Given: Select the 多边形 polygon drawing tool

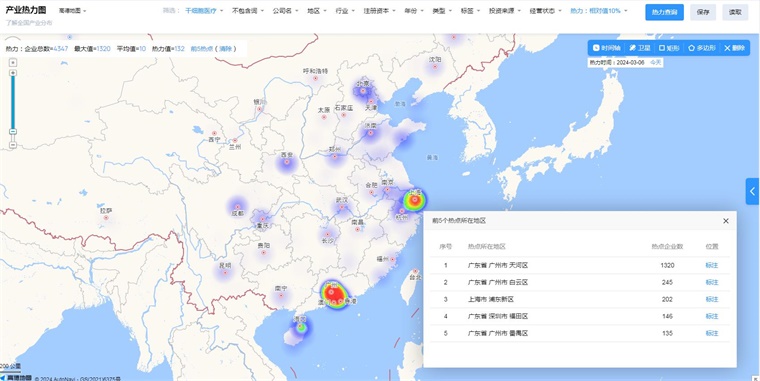Looking at the screenshot, I should pyautogui.click(x=702, y=48).
